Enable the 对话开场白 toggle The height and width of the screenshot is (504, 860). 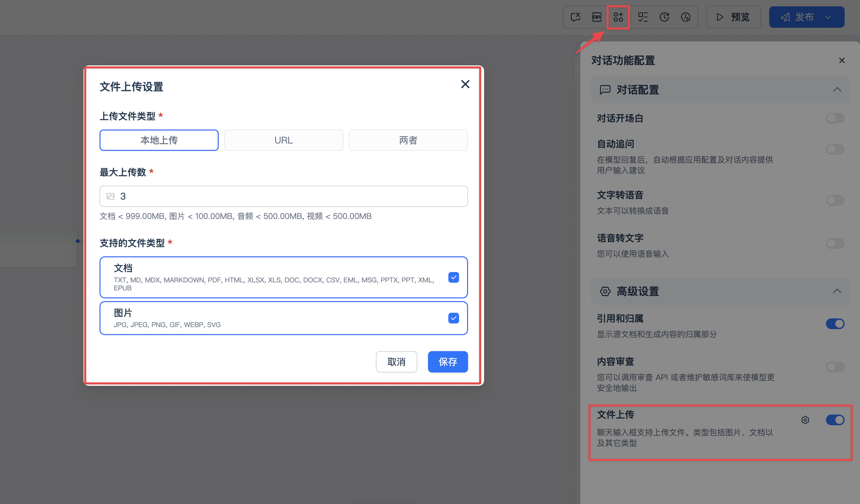click(x=835, y=118)
